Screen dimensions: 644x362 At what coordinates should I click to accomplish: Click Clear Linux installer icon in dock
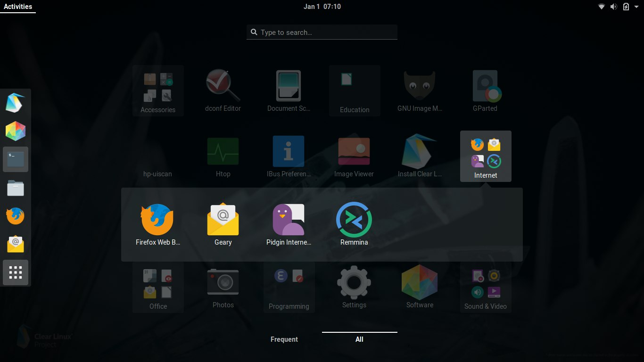click(16, 103)
